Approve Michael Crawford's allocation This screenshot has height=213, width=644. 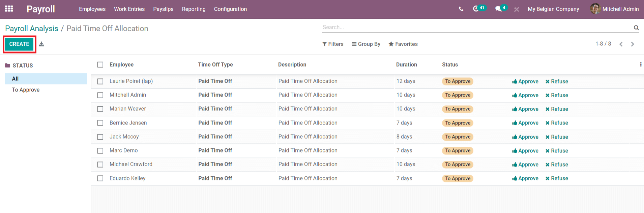coord(525,165)
